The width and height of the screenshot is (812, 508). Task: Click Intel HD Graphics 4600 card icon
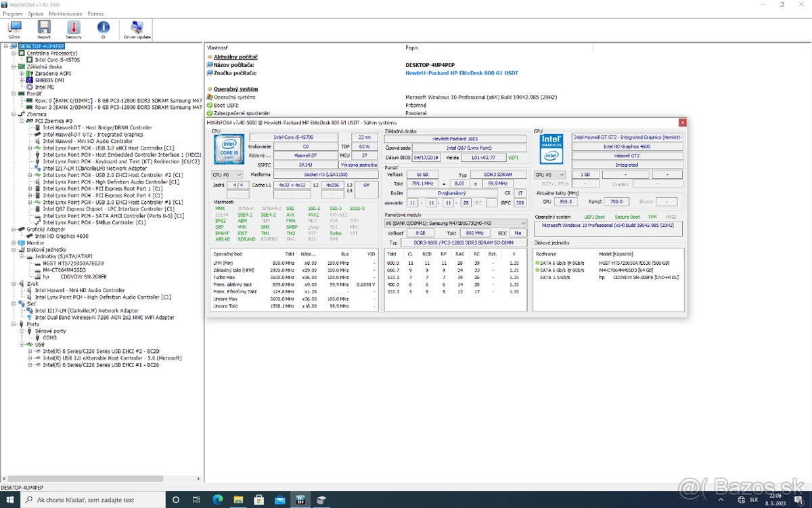pyautogui.click(x=30, y=236)
